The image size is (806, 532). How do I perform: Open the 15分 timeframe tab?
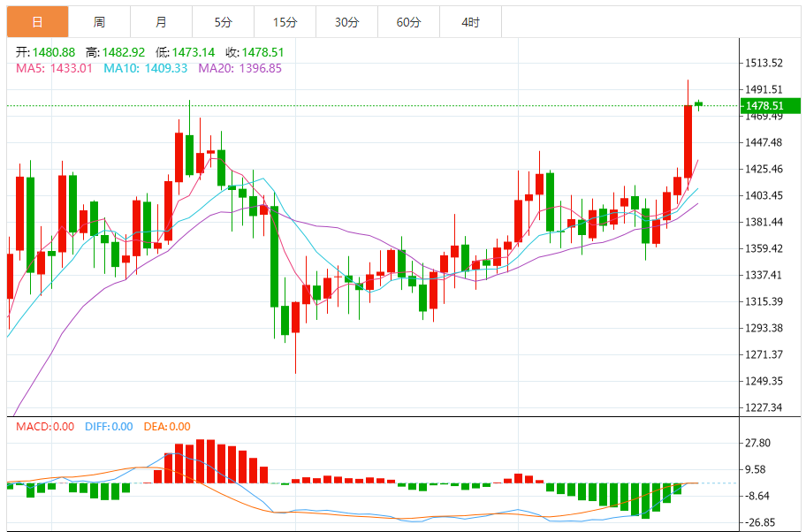[285, 22]
